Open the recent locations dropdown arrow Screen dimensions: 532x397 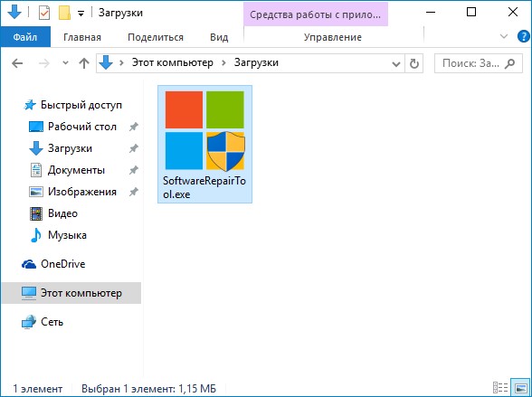(x=65, y=63)
